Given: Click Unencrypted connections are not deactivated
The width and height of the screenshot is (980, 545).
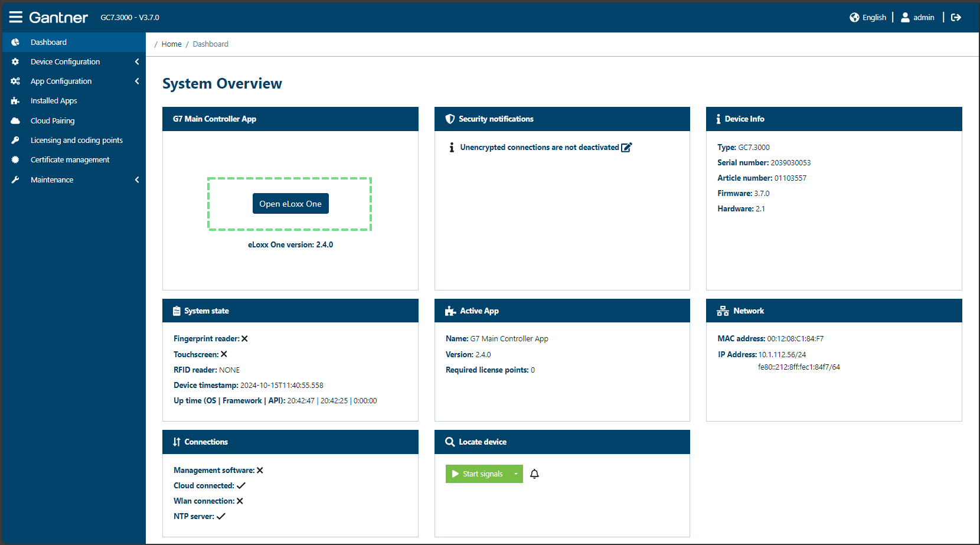Looking at the screenshot, I should pos(540,147).
